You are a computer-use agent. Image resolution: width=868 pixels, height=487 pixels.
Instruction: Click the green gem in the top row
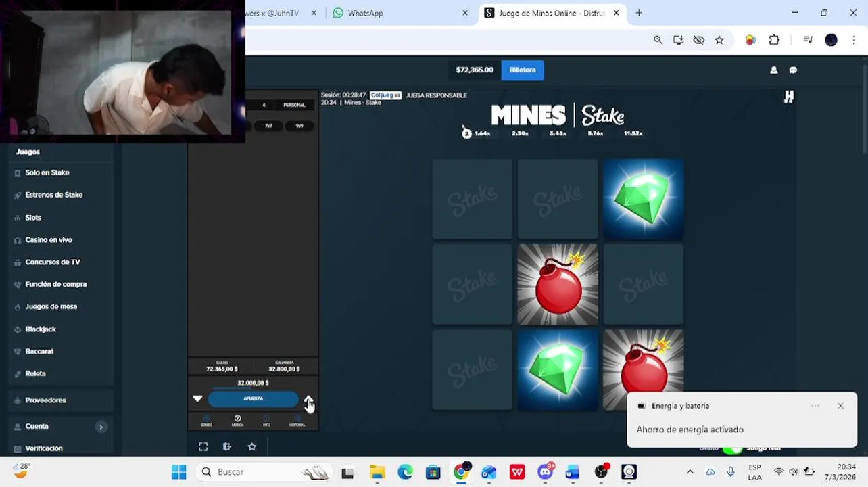coord(643,200)
